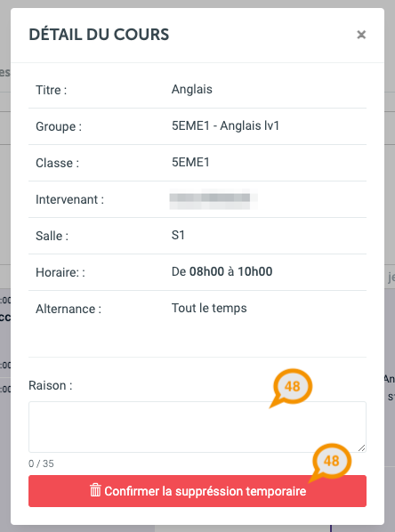Click the orange 48 bubble on the confirm button
The image size is (395, 532).
(x=331, y=461)
